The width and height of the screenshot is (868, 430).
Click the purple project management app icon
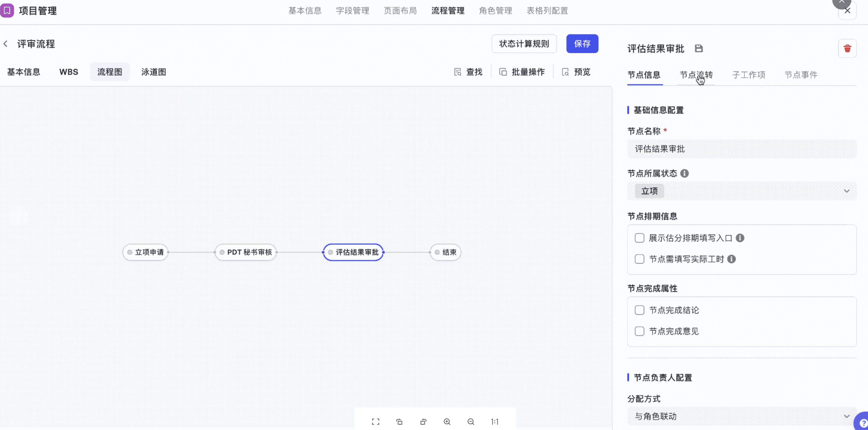point(7,10)
